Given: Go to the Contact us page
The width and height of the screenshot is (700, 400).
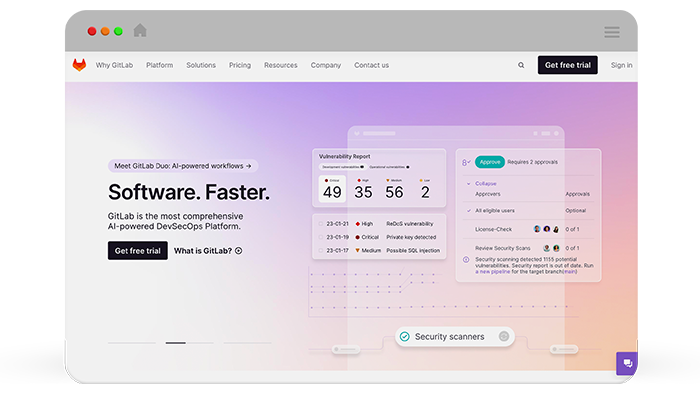Looking at the screenshot, I should [x=371, y=65].
